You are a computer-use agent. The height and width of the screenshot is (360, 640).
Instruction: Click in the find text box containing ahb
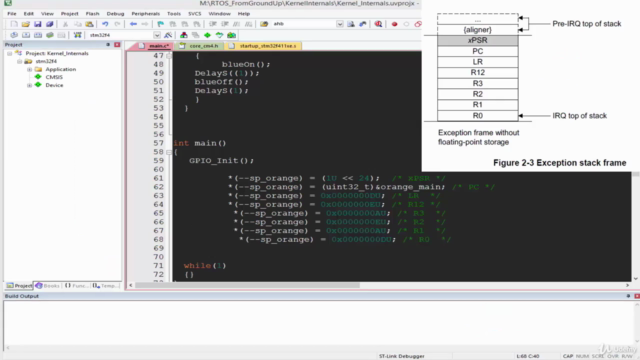(x=304, y=24)
